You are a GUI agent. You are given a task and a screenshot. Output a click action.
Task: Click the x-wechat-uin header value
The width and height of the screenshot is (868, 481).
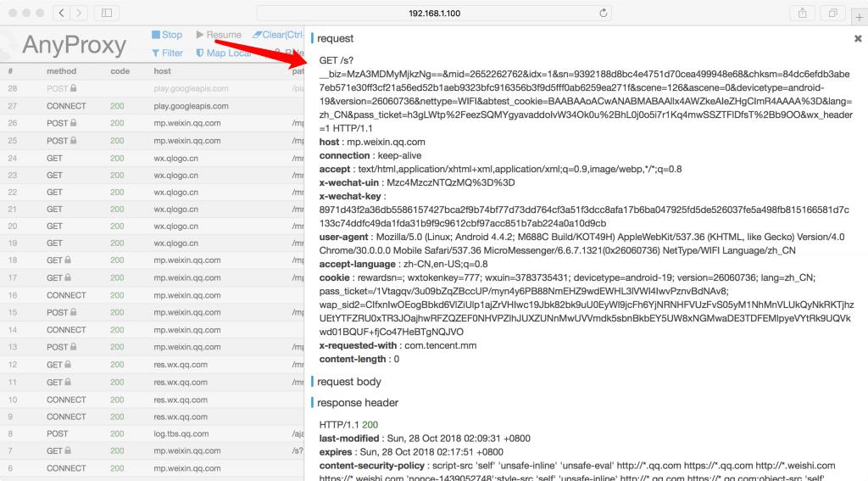pyautogui.click(x=451, y=182)
